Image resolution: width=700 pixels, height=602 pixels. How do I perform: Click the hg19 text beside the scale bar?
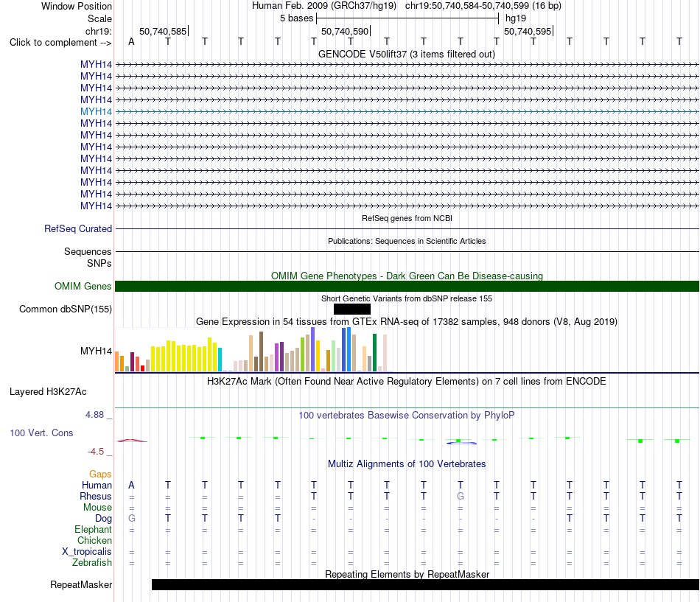[516, 18]
